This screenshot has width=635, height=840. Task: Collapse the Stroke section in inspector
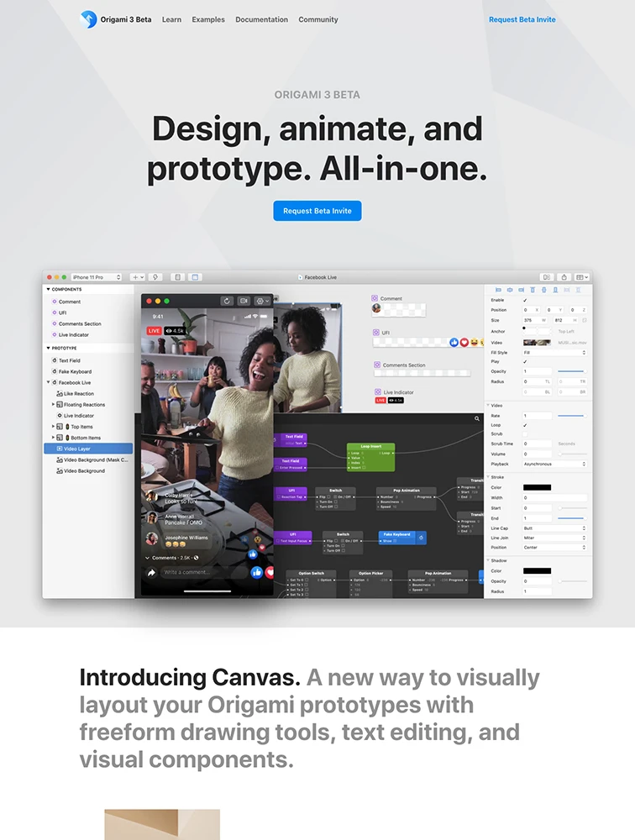pyautogui.click(x=488, y=477)
